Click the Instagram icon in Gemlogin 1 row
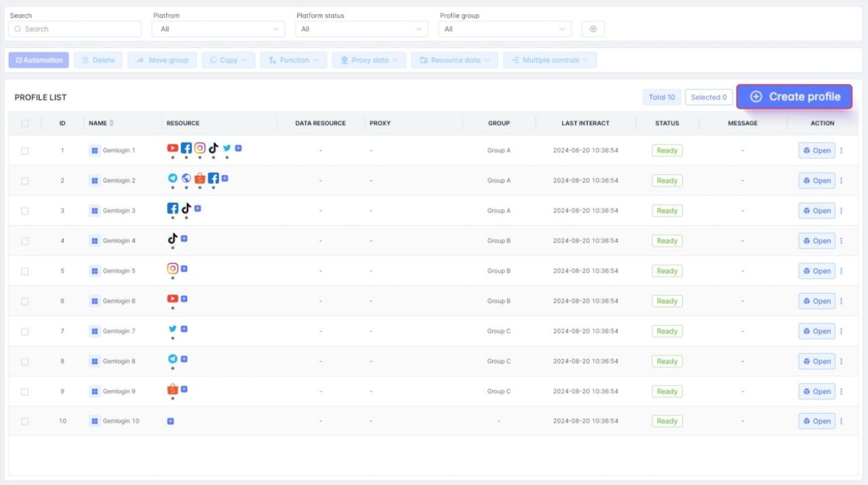 pos(199,148)
